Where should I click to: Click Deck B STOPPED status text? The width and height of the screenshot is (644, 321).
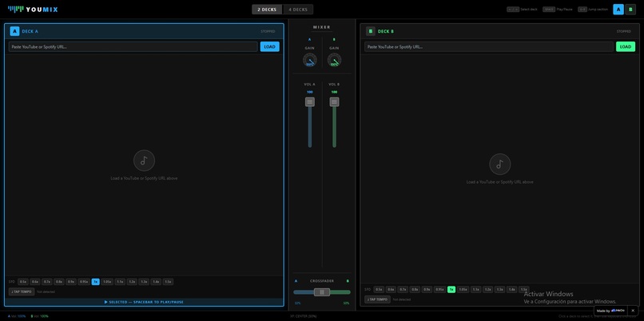tap(623, 31)
